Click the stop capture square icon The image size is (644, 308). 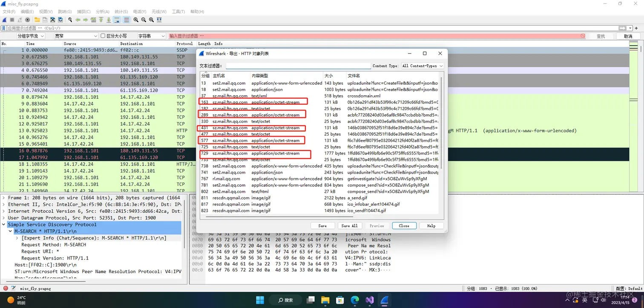coord(12,20)
